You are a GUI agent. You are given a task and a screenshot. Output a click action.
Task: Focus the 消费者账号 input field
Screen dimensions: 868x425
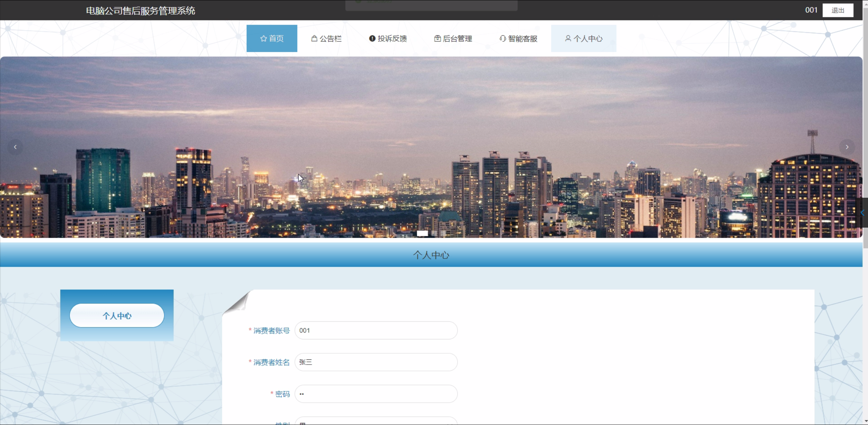(x=376, y=330)
